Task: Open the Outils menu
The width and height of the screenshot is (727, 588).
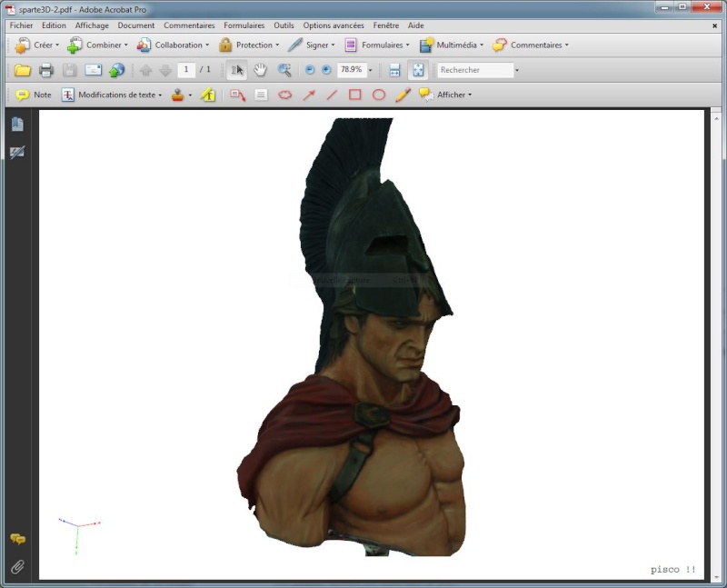Action: (x=284, y=25)
